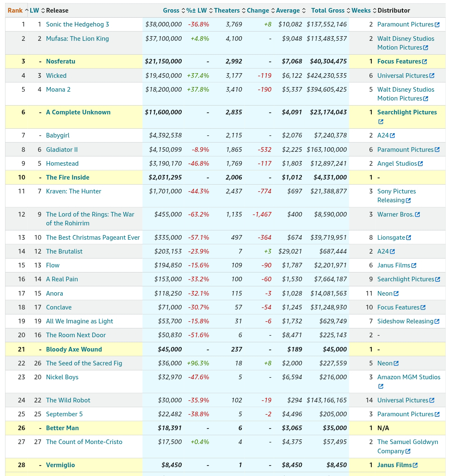452x476 pixels.
Task: Open The Fire Inside release link
Action: click(68, 177)
